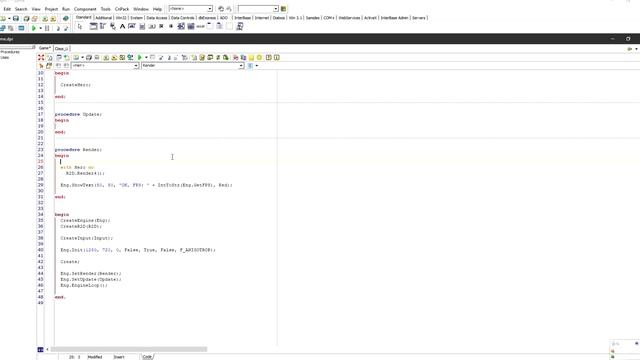
Task: Click the green run arrow in editor toolbar
Action: click(x=140, y=58)
